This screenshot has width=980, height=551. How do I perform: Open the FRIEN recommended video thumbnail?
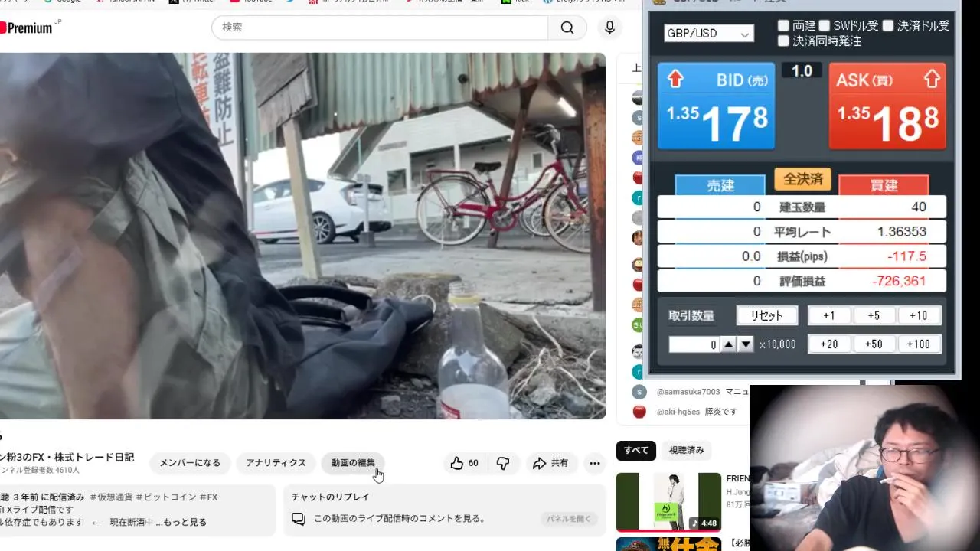coord(668,502)
